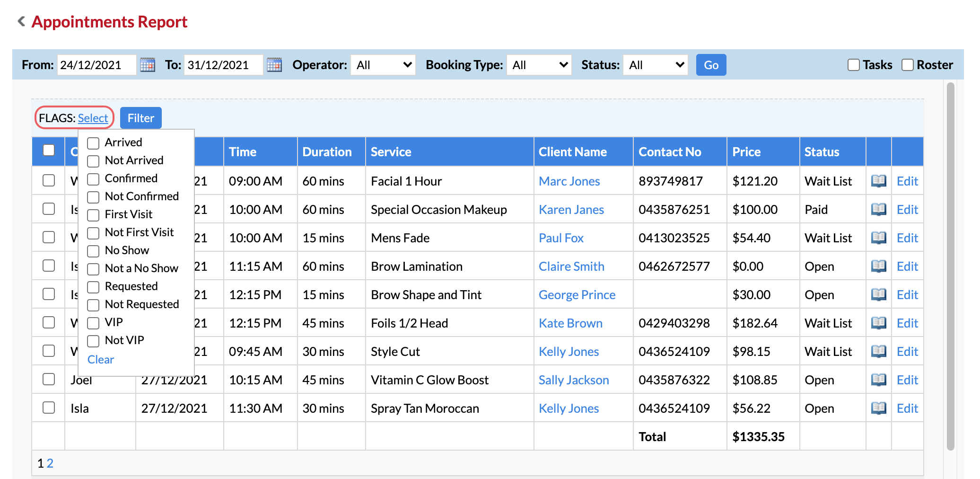The width and height of the screenshot is (980, 479).
Task: Enable the Tasks checkbox
Action: pyautogui.click(x=853, y=65)
